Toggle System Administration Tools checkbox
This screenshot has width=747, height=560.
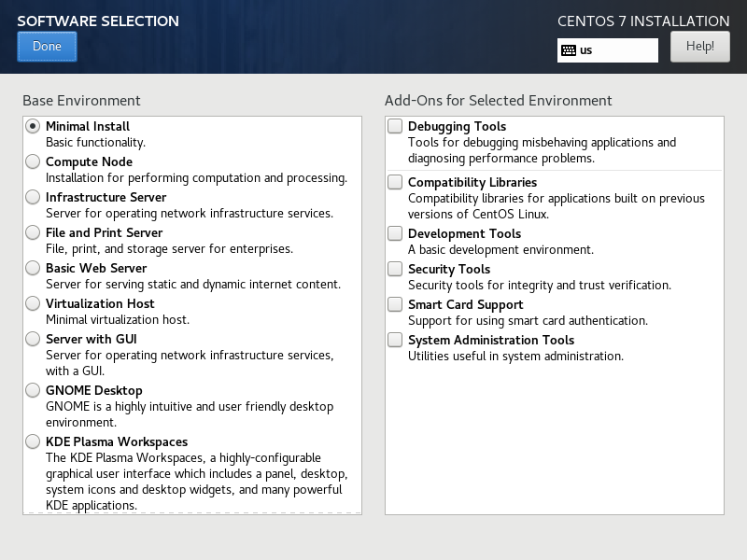[396, 340]
